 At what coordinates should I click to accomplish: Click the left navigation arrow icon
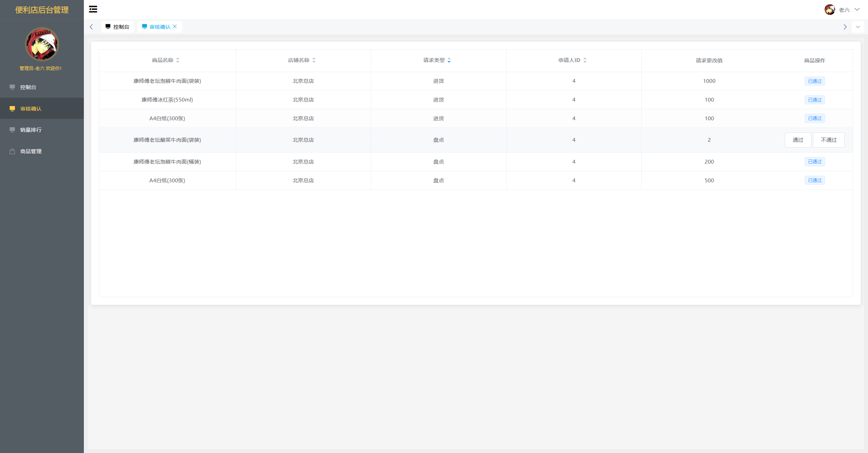point(91,27)
